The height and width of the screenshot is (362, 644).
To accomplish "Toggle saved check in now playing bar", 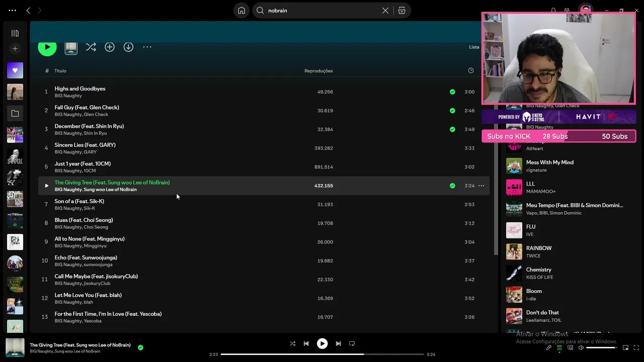I will (140, 347).
